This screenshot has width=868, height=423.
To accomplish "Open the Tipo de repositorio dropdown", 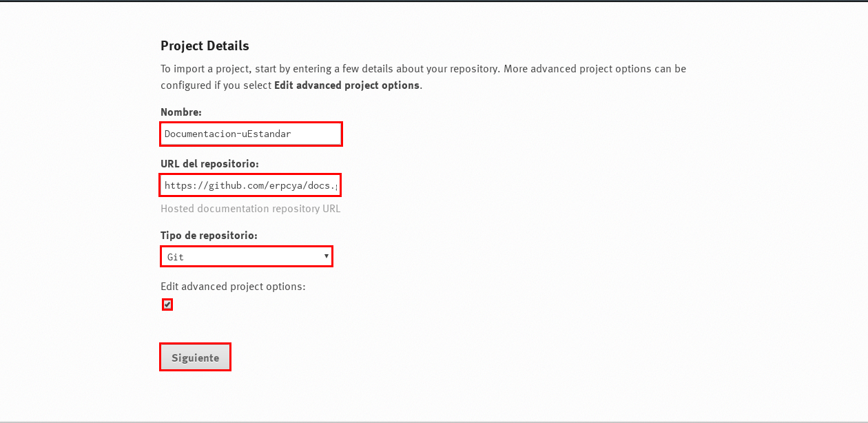I will point(246,256).
